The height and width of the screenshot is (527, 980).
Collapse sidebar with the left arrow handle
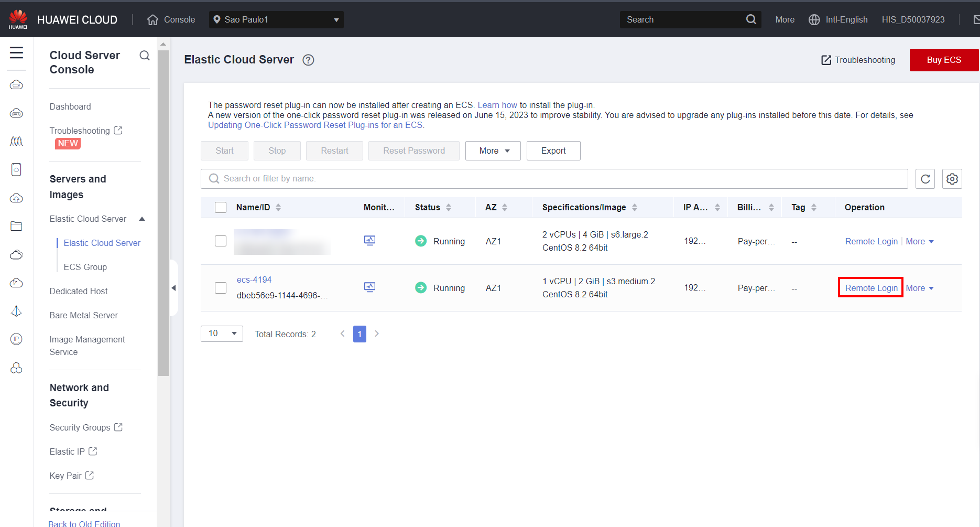coord(173,287)
